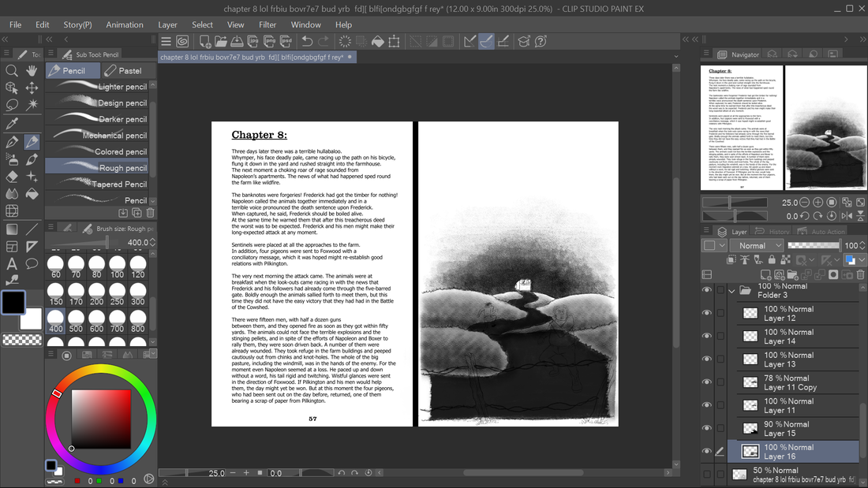Click the Open file toolbar icon
This screenshot has height=488, width=868.
(221, 42)
